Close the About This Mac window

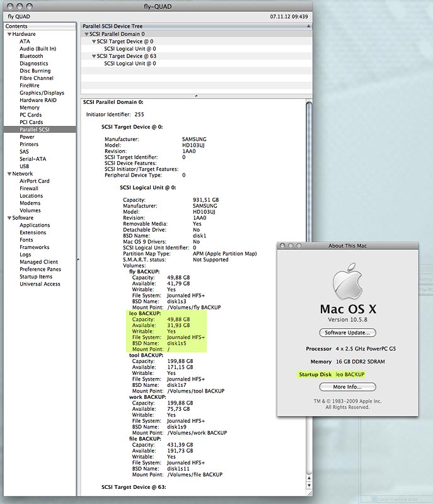click(x=282, y=246)
